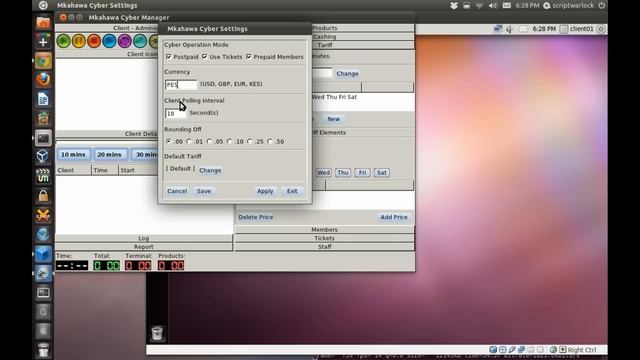Launch Firefox from the Ubuntu dock
This screenshot has height=360, width=640.
[x=43, y=80]
